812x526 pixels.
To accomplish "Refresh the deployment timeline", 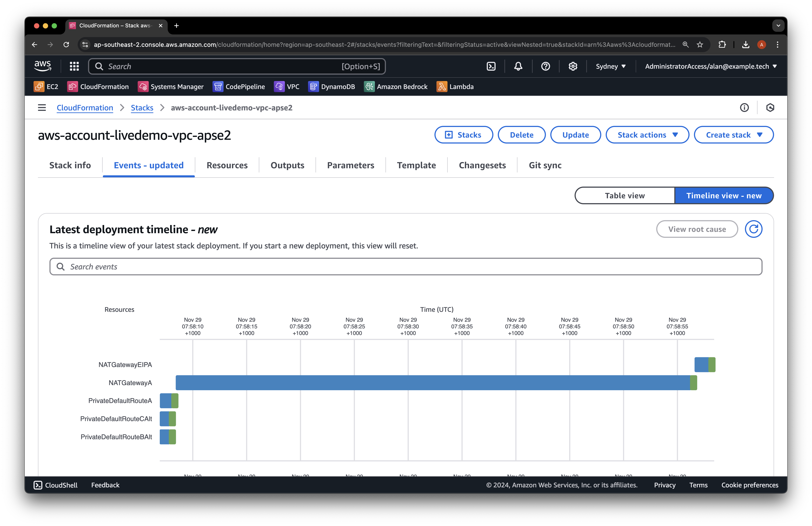I will [753, 229].
